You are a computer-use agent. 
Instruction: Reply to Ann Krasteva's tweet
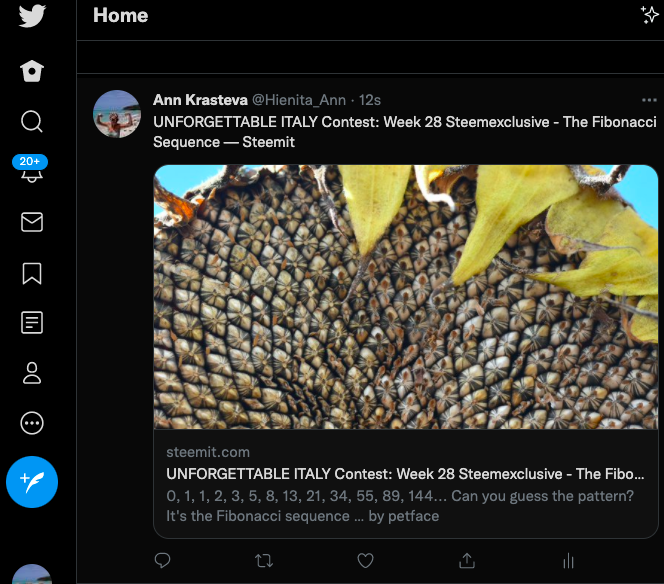(x=162, y=561)
